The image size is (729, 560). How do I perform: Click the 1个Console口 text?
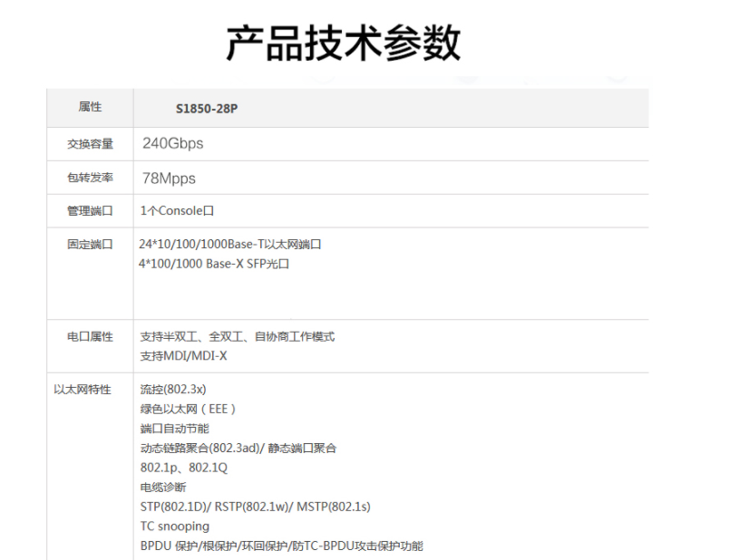(x=177, y=211)
